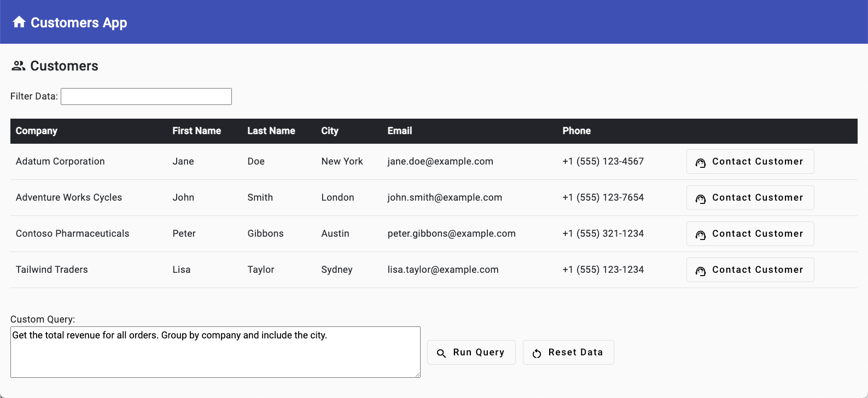
Task: Run the custom query
Action: click(471, 352)
